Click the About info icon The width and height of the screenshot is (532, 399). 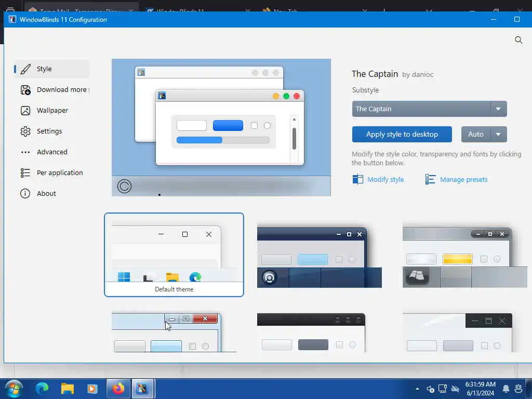pyautogui.click(x=25, y=193)
